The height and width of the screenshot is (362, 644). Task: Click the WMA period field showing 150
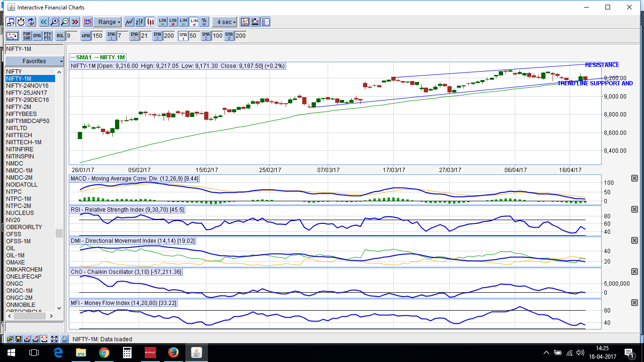point(98,35)
